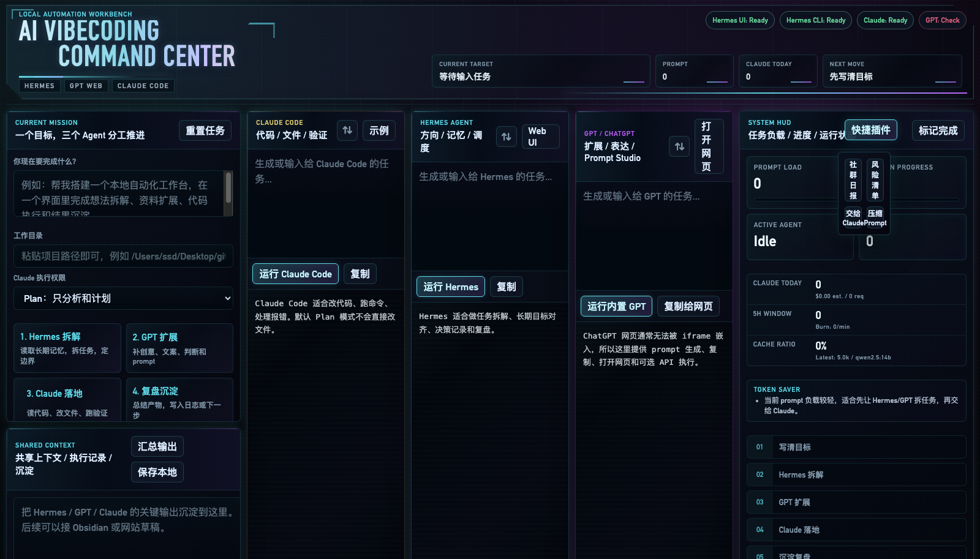Click the GPT task textarea
The image size is (980, 559).
tap(654, 236)
